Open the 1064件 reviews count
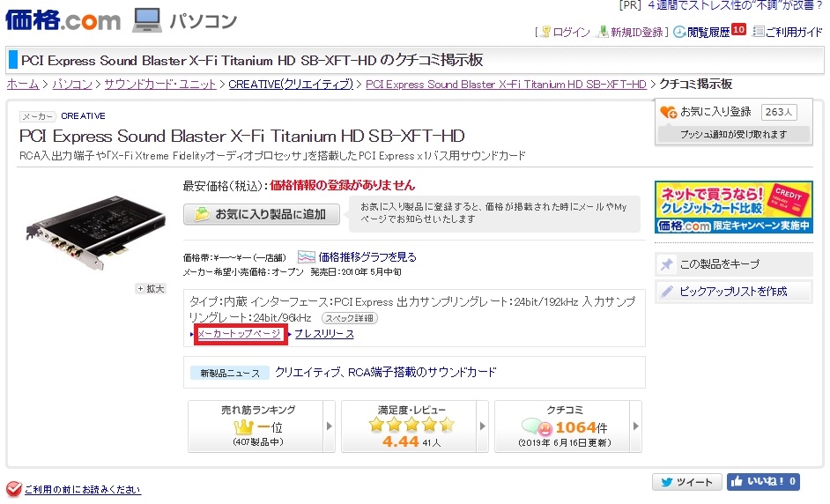This screenshot has width=830, height=504. point(582,427)
